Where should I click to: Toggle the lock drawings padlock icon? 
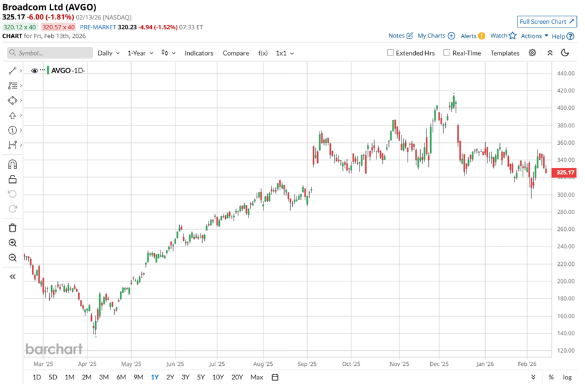tap(12, 179)
